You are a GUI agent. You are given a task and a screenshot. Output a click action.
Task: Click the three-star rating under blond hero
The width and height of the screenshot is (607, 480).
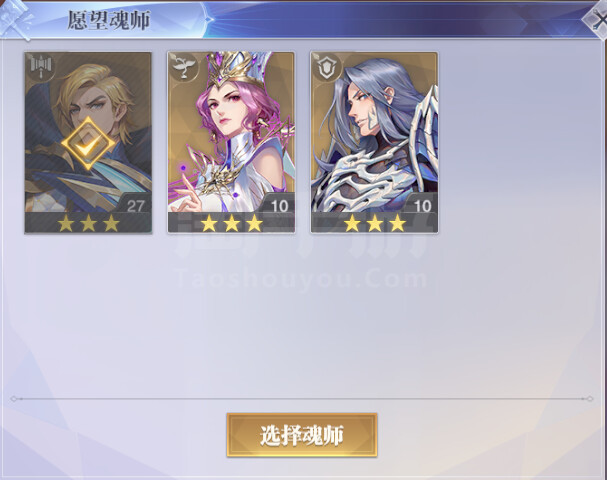pos(88,223)
